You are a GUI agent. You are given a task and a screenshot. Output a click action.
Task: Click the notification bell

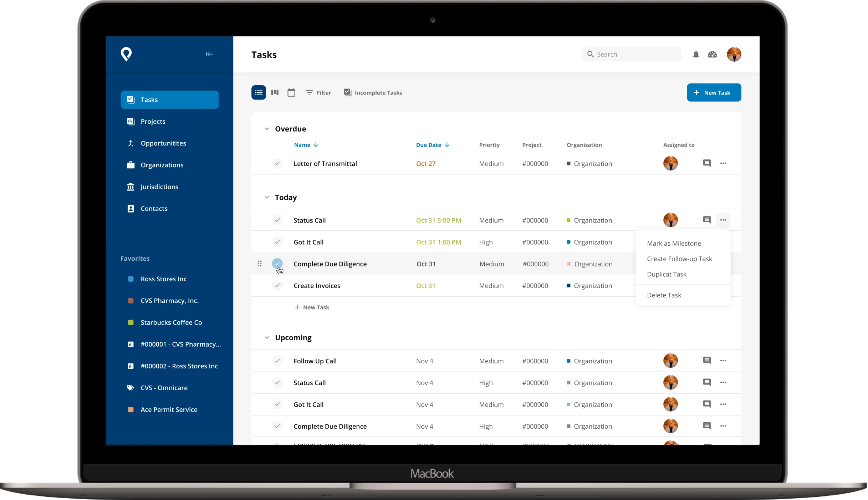[x=696, y=54]
